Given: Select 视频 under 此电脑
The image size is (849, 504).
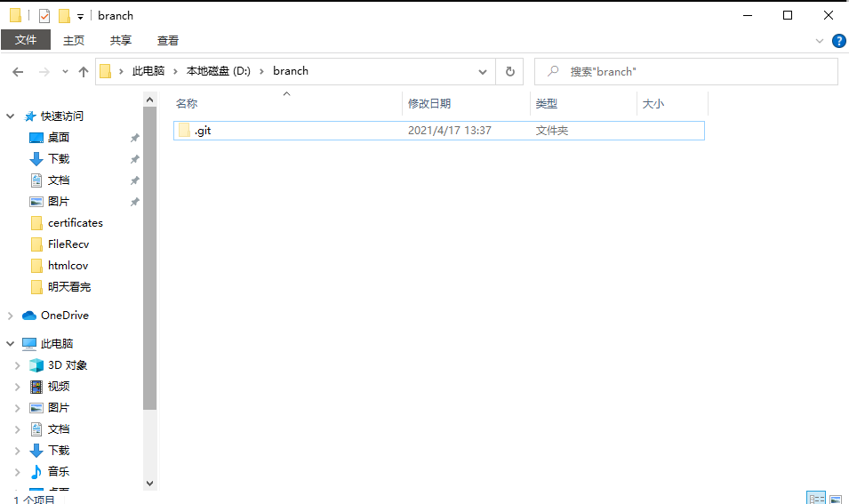Looking at the screenshot, I should coord(59,387).
